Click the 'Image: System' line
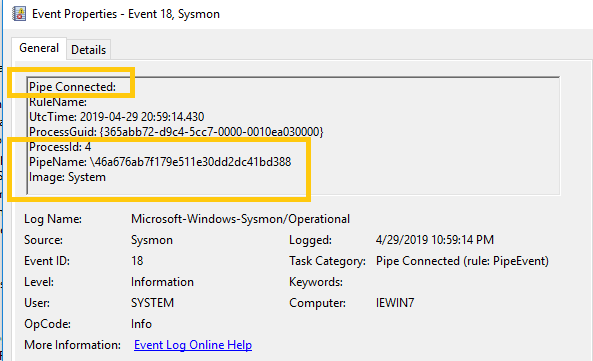The height and width of the screenshot is (361, 593). (x=67, y=177)
